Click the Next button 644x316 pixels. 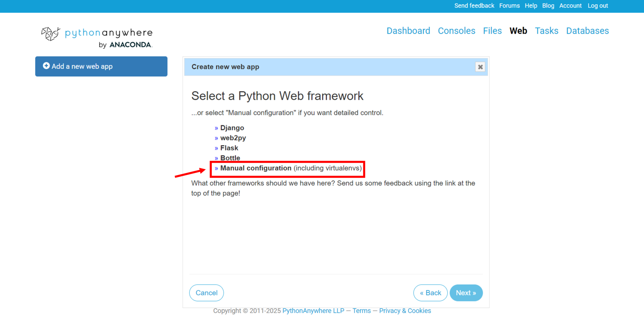466,292
